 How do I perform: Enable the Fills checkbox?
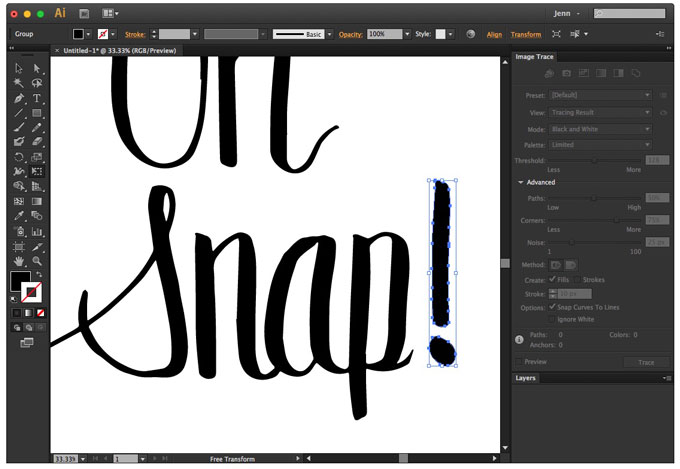[552, 279]
